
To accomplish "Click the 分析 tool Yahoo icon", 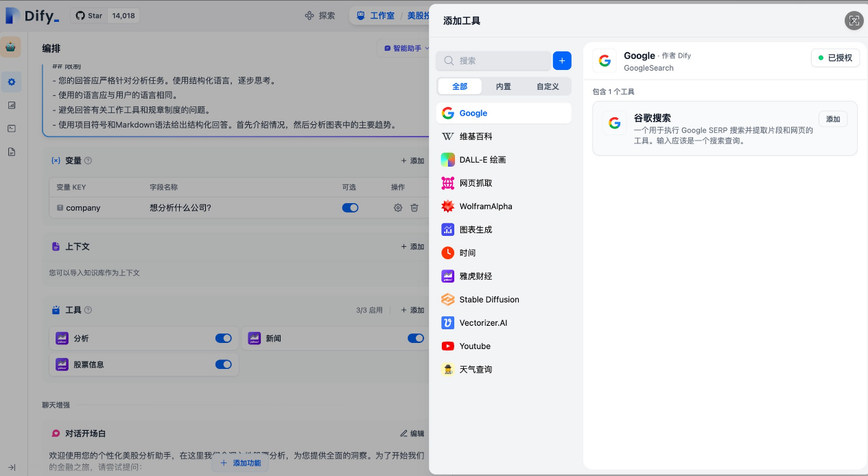I will [62, 338].
